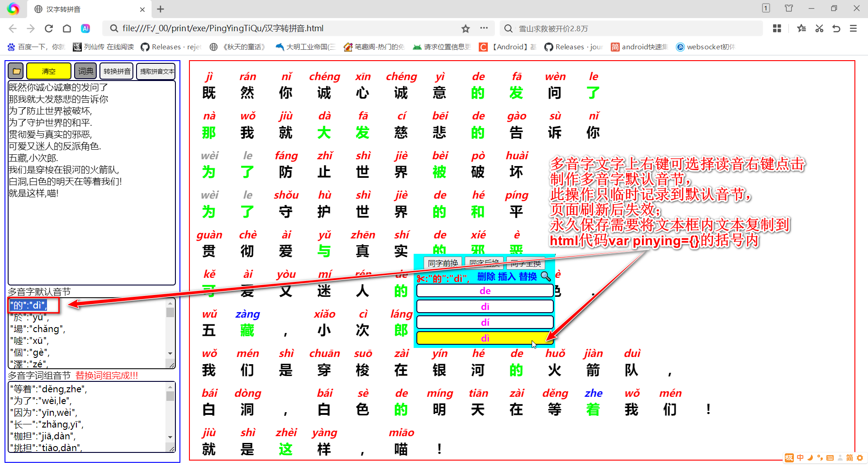Click the bookmark star icon in address bar
Viewport: 868px width, 466px height.
pyautogui.click(x=466, y=29)
